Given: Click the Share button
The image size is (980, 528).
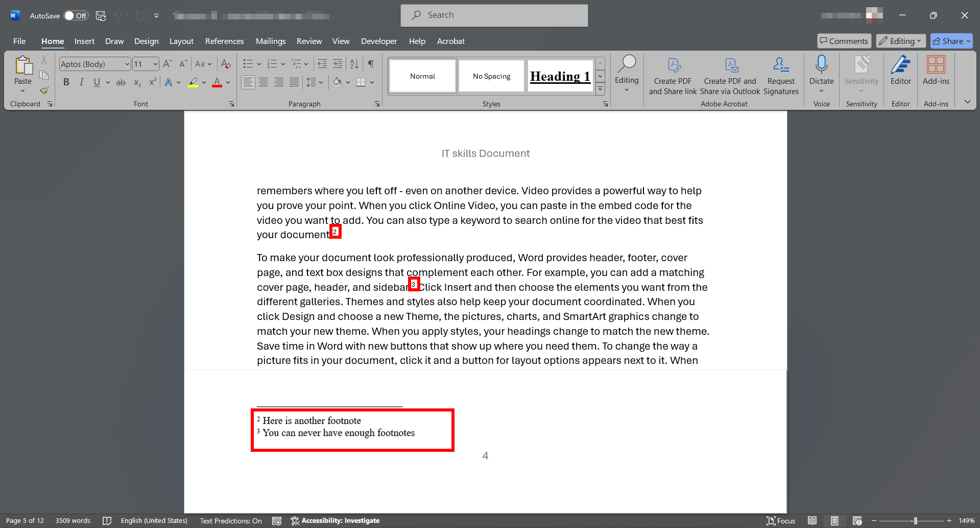Looking at the screenshot, I should pos(948,41).
